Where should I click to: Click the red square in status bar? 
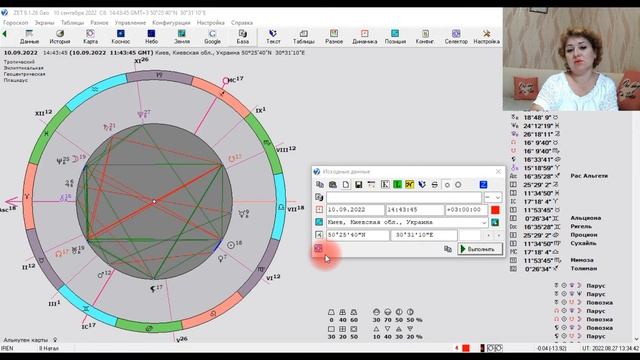pyautogui.click(x=466, y=348)
